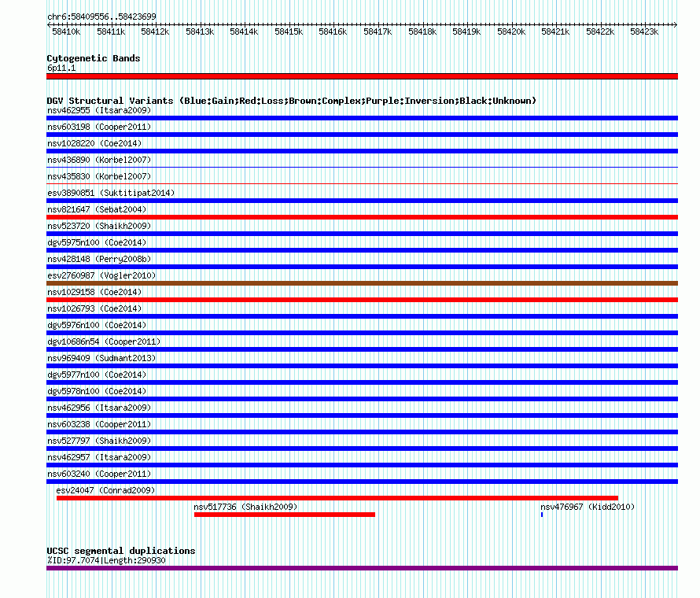Open dgv10686n54 (Cooper2011) label
700x598 pixels.
tap(104, 341)
